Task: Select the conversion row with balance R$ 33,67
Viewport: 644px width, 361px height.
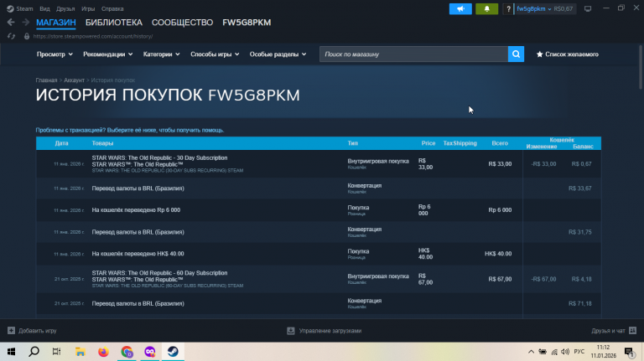Action: 319,188
